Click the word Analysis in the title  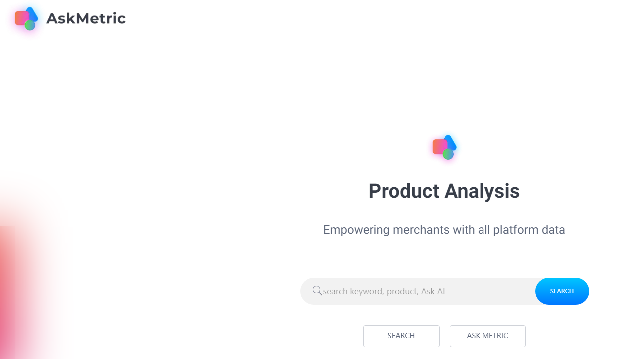482,191
